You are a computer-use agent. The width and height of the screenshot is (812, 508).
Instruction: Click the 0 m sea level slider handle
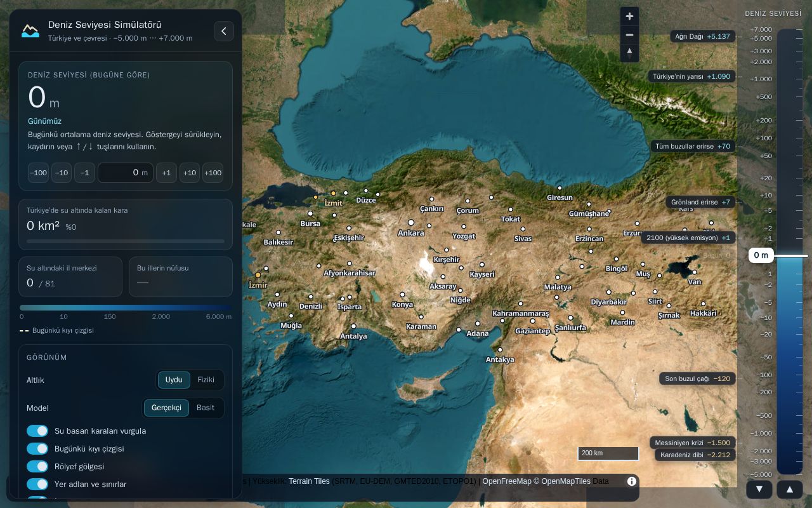tap(761, 255)
